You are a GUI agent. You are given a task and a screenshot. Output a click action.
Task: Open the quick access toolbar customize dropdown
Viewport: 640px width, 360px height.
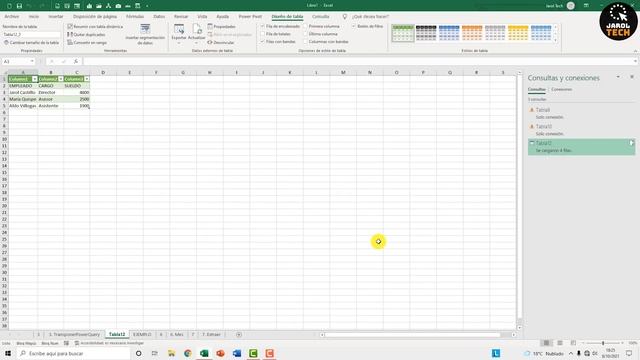click(147, 6)
